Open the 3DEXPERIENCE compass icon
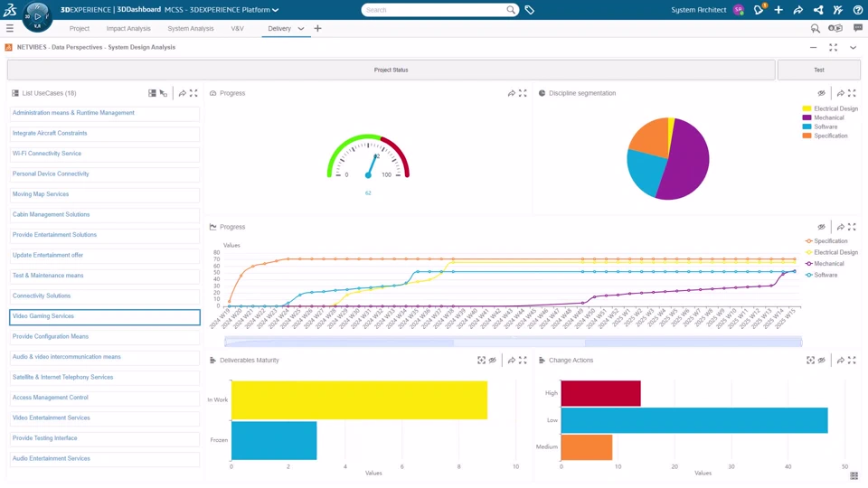Viewport: 868px width, 488px height. (37, 16)
